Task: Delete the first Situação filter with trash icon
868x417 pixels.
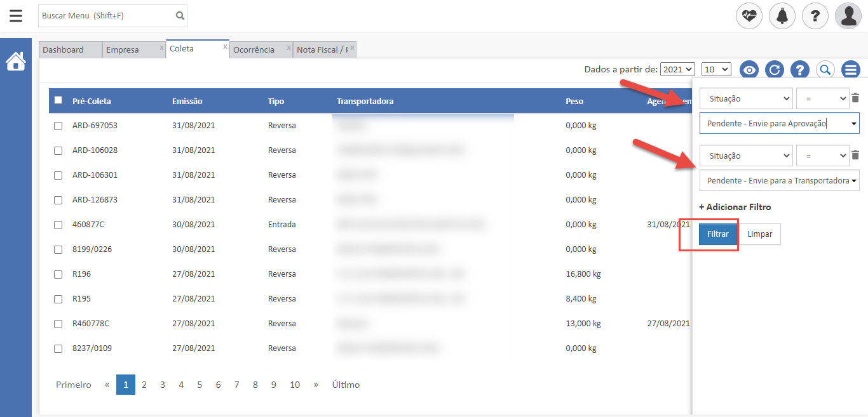Action: click(x=855, y=98)
